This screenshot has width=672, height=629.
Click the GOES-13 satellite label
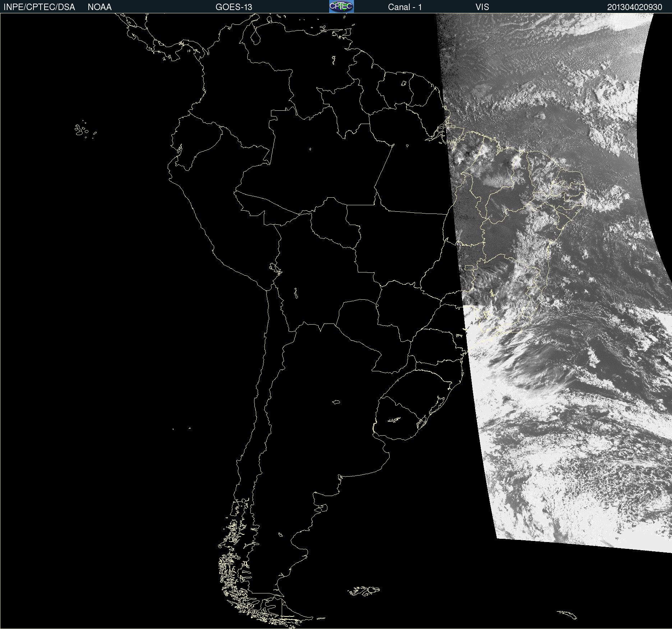[x=234, y=7]
